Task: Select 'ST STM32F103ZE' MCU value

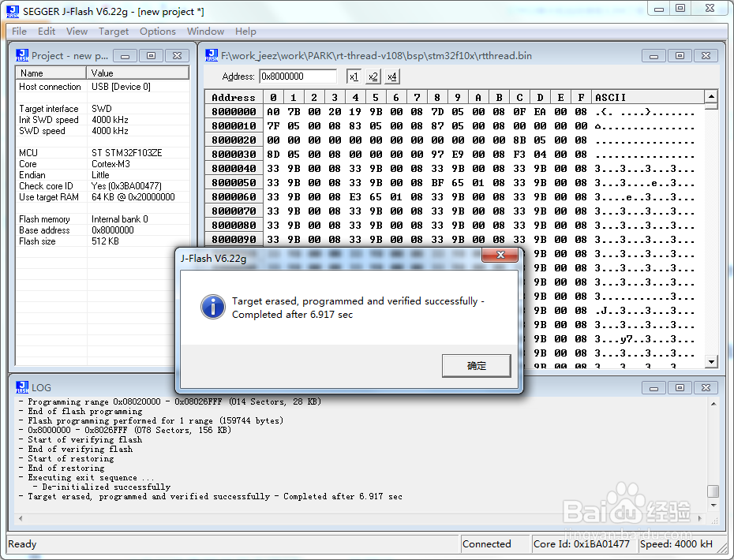Action: point(127,152)
